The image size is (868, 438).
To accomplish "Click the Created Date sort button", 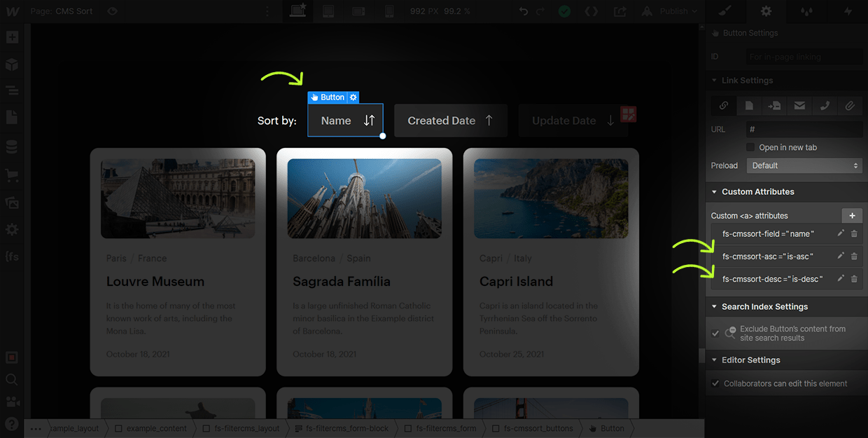I will (450, 121).
